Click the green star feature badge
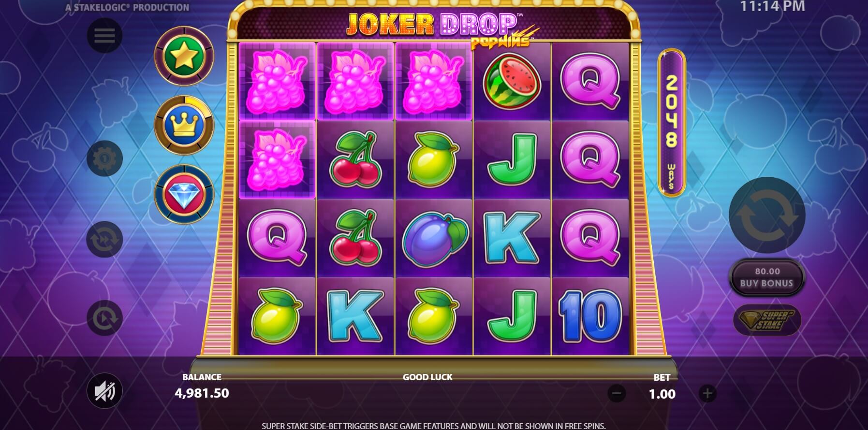This screenshot has width=868, height=430. (x=184, y=56)
